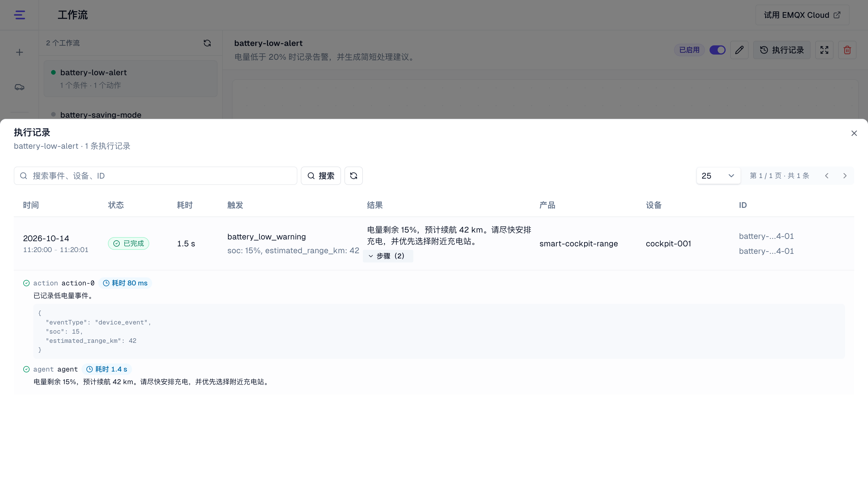
Task: Collapse the 步骤 (2) steps expander
Action: [388, 256]
